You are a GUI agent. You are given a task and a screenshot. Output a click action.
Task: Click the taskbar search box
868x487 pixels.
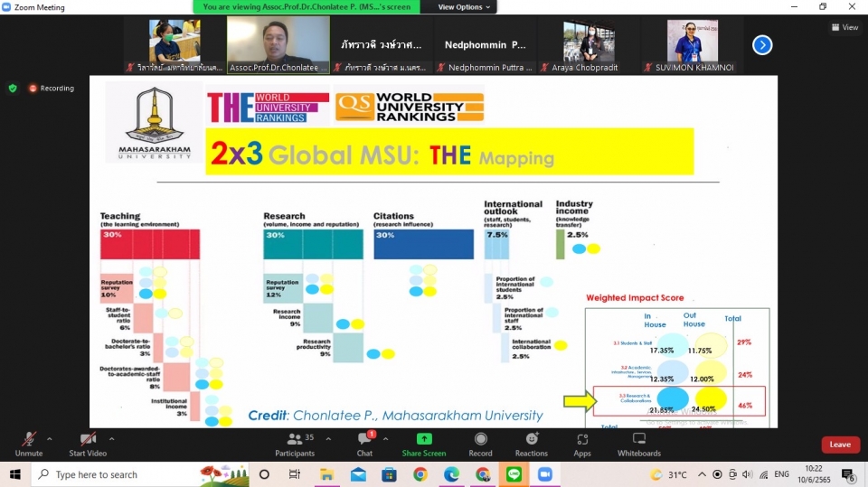coord(141,474)
